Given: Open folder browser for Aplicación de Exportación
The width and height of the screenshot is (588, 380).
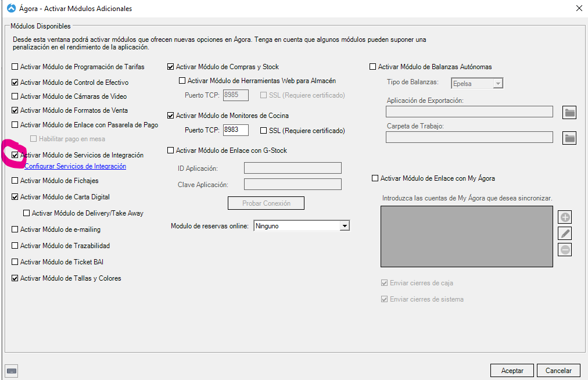Looking at the screenshot, I should [569, 112].
